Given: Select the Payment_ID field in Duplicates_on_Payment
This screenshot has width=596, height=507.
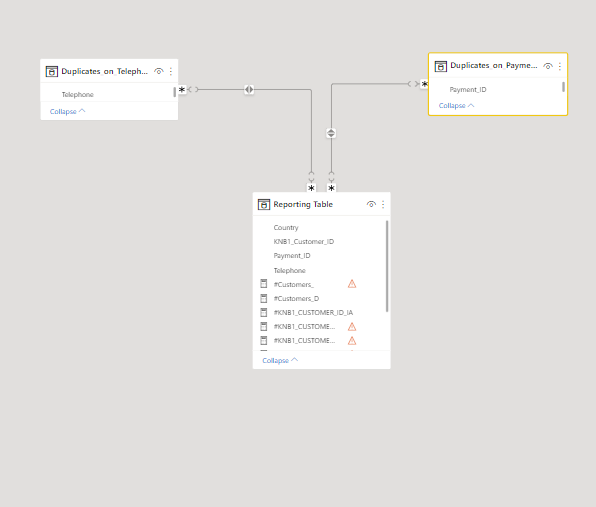Looking at the screenshot, I should pyautogui.click(x=468, y=90).
